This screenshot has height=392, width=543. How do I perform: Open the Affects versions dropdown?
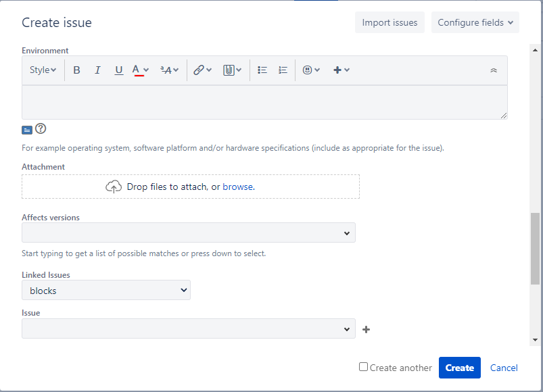(187, 232)
